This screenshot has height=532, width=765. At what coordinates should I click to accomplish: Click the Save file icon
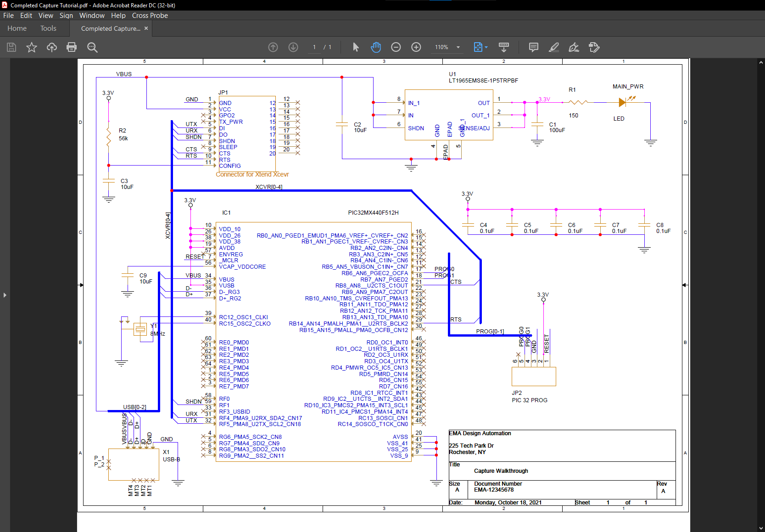coord(11,47)
